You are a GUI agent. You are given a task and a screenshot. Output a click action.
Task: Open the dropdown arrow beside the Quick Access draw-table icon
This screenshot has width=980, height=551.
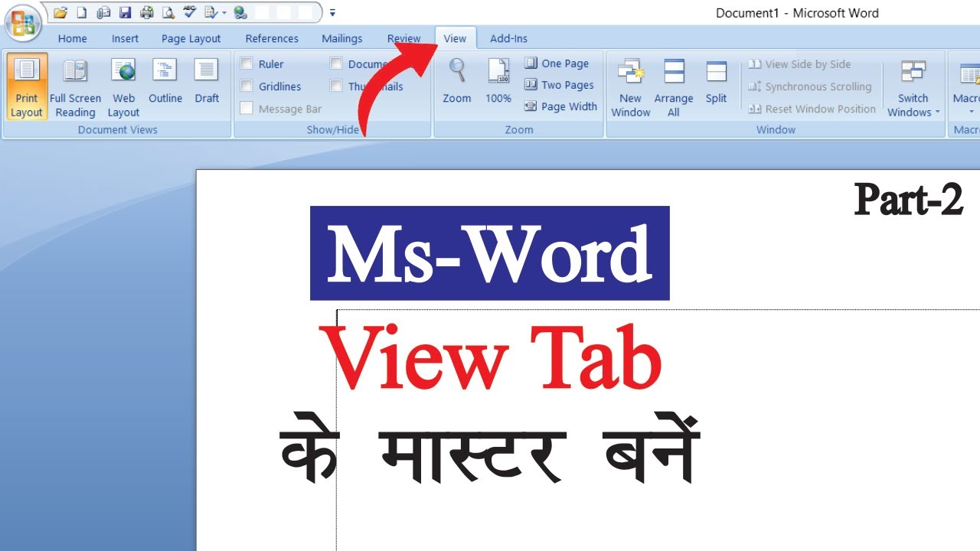tap(224, 13)
